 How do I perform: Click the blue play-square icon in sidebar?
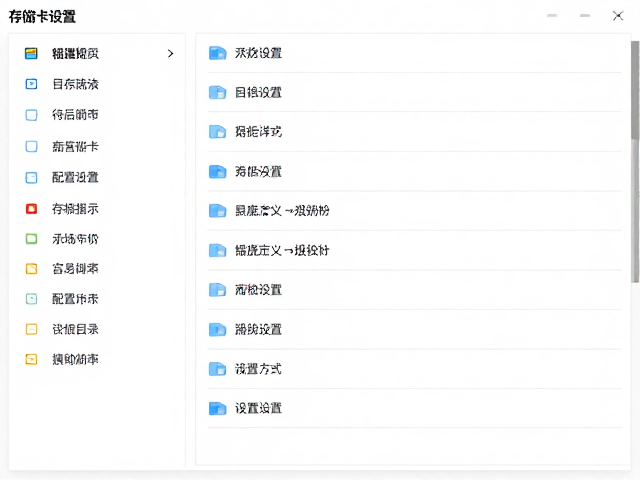(31, 84)
